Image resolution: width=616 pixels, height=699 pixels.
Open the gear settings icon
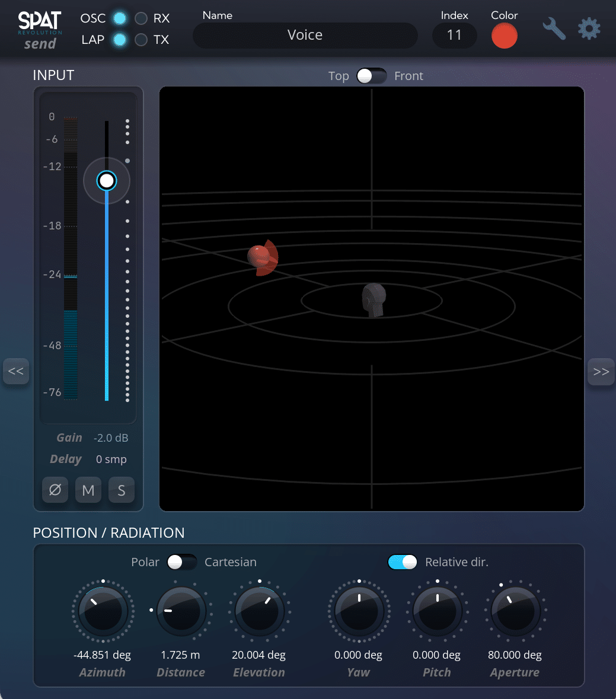coord(589,29)
